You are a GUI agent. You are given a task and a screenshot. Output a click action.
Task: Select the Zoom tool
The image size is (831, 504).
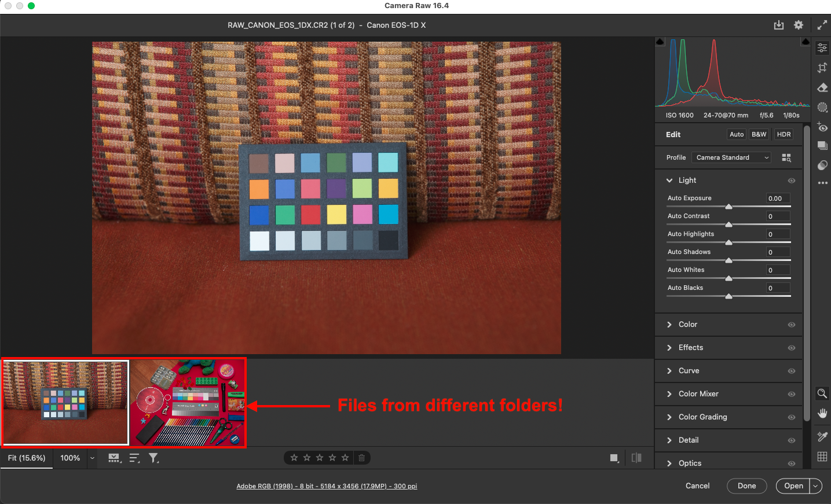pos(822,393)
